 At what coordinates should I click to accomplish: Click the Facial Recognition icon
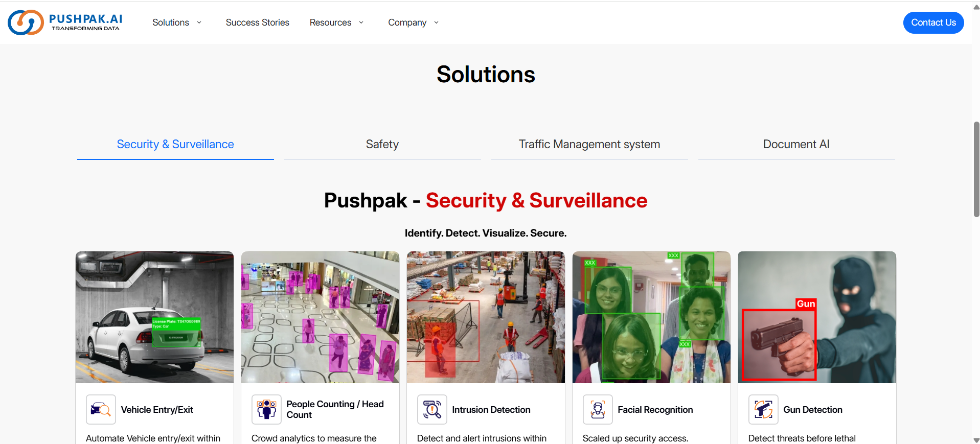(x=598, y=409)
